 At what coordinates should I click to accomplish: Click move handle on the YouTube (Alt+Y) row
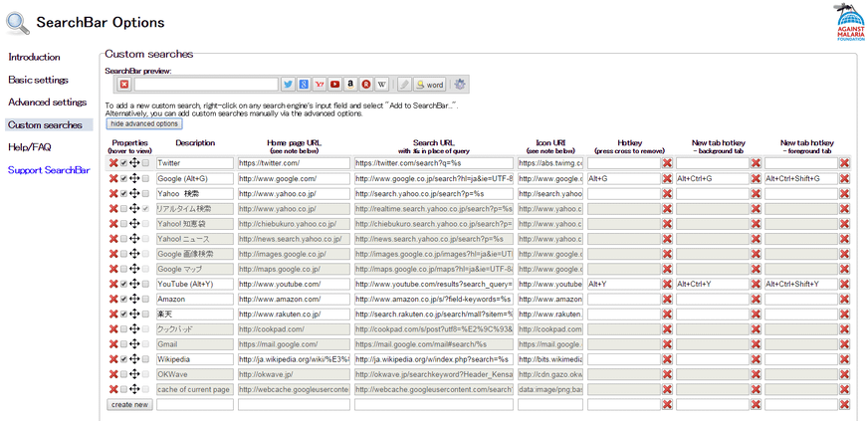tap(134, 284)
